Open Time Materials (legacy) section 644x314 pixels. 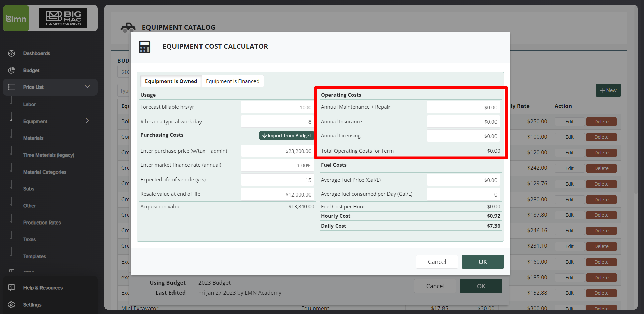pyautogui.click(x=49, y=155)
